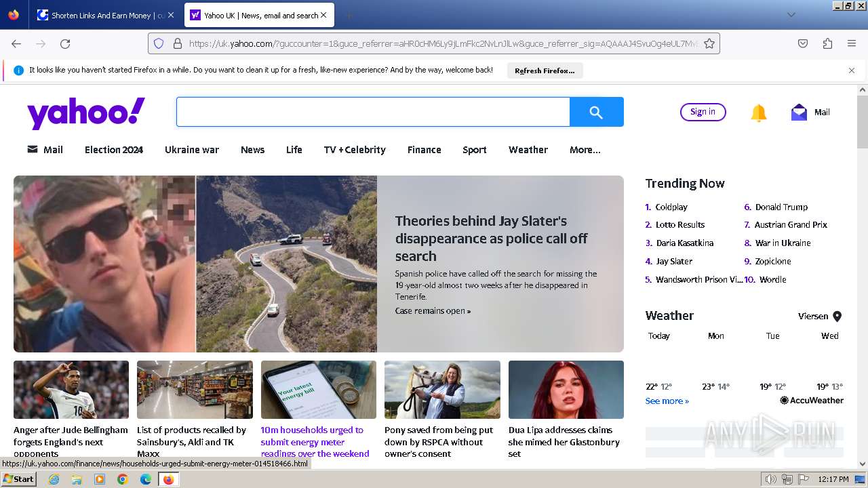Viewport: 868px width, 488px height.
Task: Click the browser URL address bar
Action: [443, 43]
